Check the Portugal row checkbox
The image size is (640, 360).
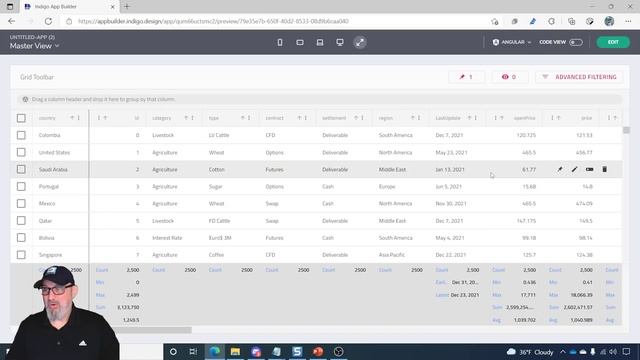21,186
